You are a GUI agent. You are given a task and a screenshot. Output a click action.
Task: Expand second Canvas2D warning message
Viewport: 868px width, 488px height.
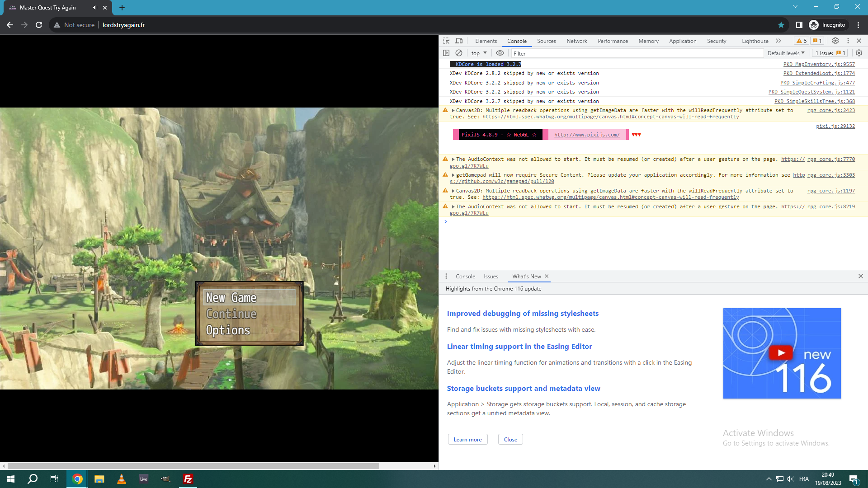coord(453,191)
